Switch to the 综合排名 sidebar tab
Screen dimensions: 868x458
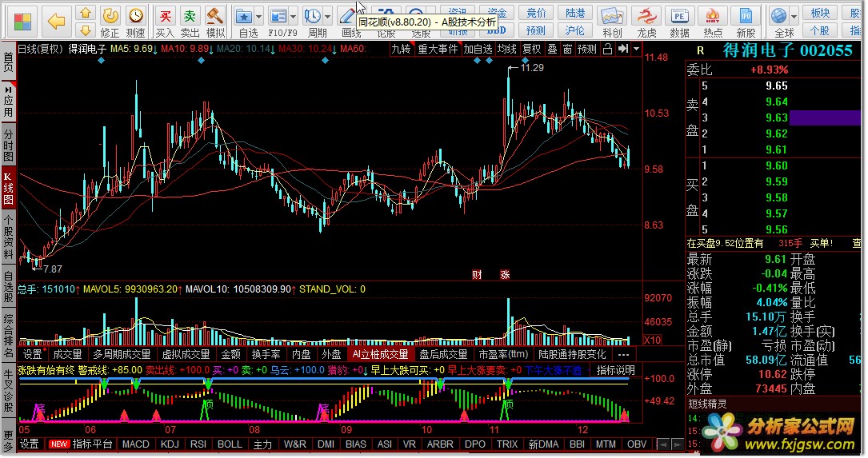coord(8,337)
